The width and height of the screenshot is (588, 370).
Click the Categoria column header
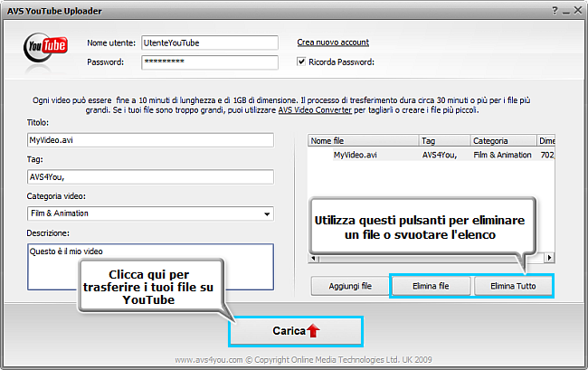[503, 140]
